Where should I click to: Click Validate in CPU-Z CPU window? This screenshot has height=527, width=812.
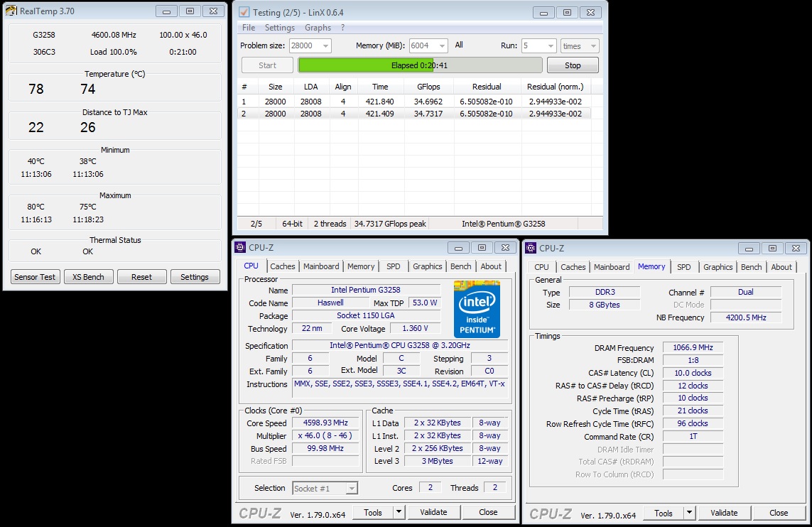[x=433, y=512]
